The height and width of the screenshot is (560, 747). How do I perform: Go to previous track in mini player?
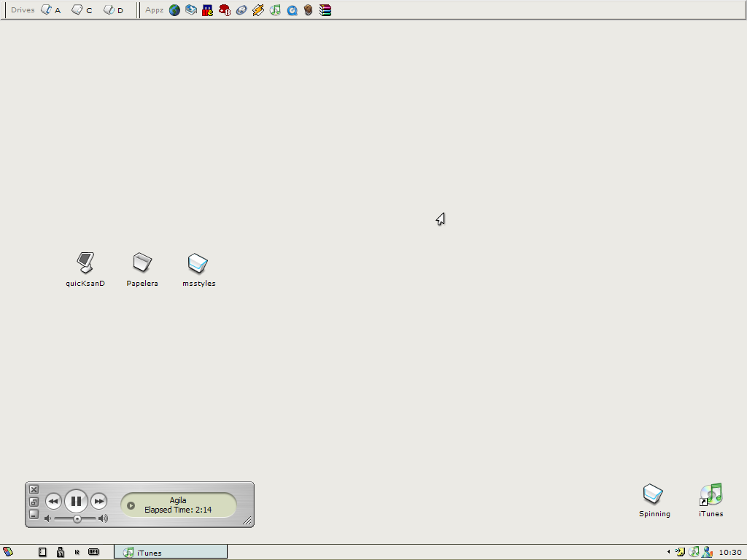[x=53, y=501]
